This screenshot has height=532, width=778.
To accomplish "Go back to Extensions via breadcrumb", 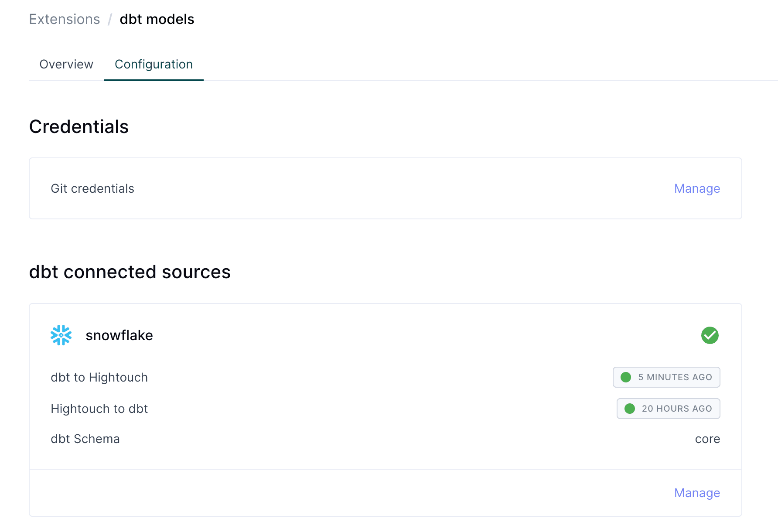I will point(65,19).
